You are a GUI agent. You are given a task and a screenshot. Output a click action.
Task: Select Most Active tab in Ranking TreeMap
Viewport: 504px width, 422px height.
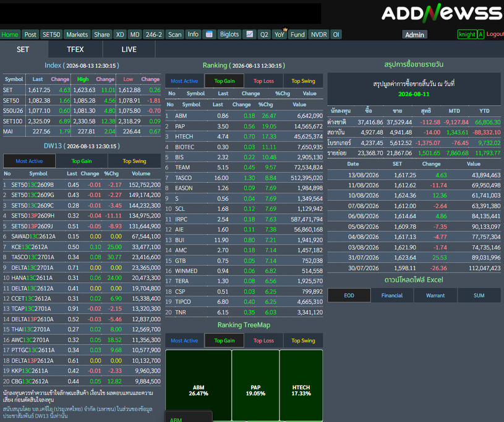coord(184,340)
